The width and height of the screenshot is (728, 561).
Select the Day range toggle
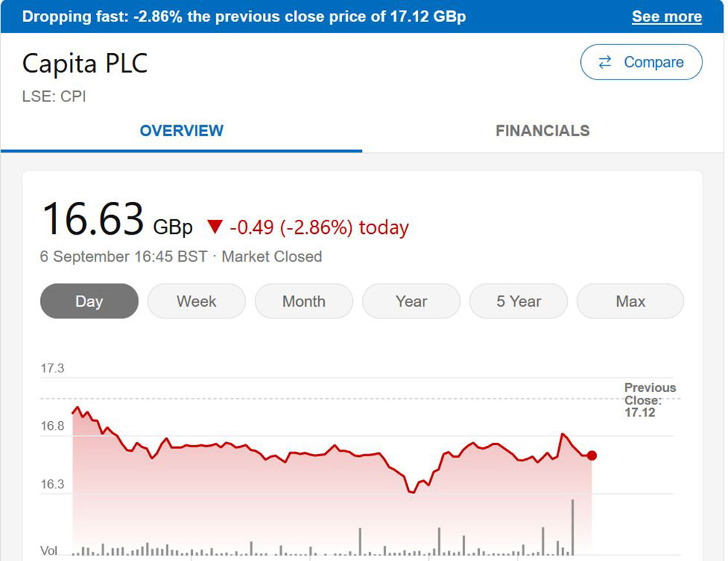pos(89,301)
